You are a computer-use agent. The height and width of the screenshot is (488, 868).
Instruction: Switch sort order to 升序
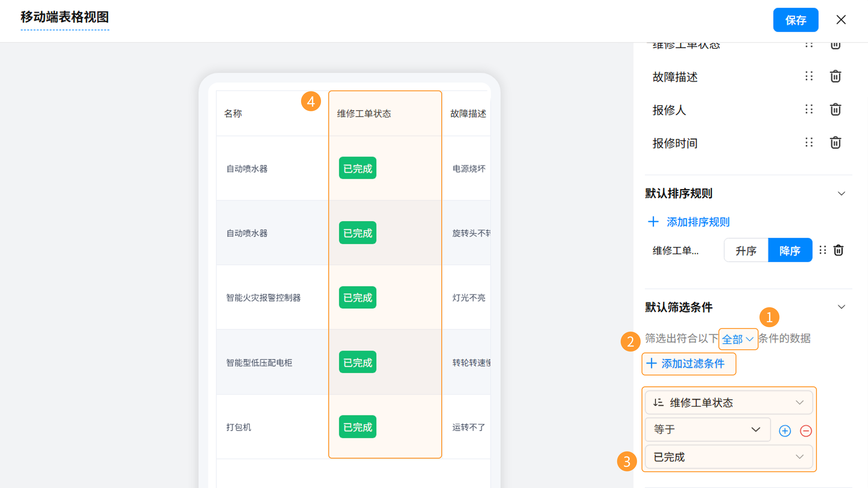pyautogui.click(x=746, y=250)
